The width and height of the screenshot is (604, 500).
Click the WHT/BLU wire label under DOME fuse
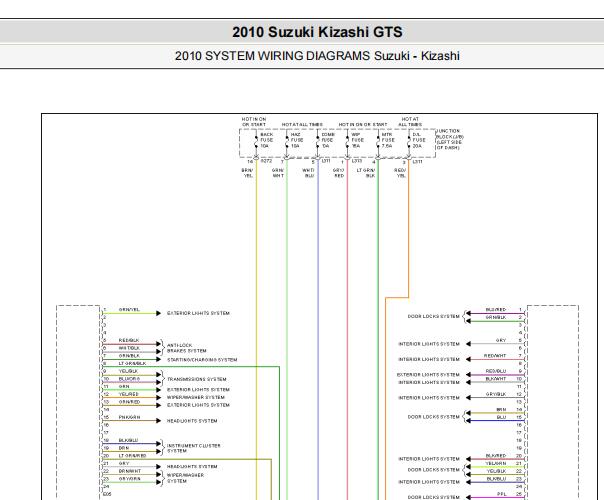coord(309,173)
